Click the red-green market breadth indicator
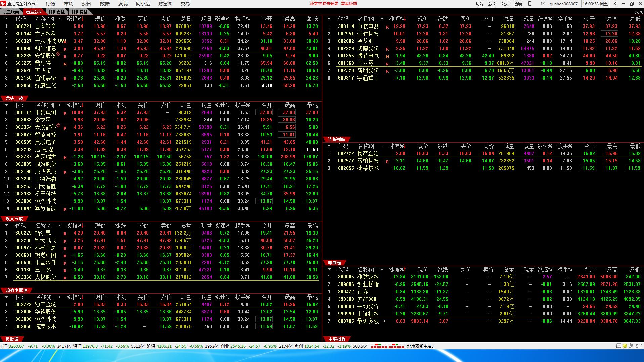The width and height of the screenshot is (644, 362). coord(387,346)
